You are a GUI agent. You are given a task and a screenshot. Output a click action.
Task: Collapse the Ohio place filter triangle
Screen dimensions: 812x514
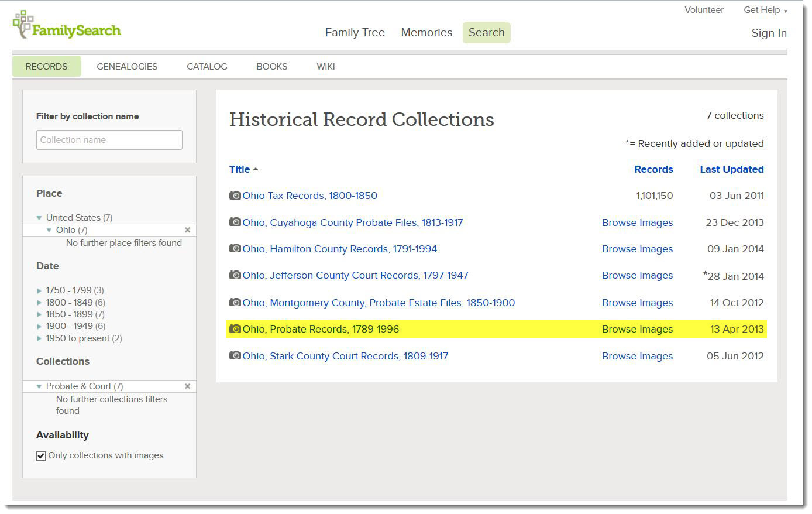coord(49,230)
